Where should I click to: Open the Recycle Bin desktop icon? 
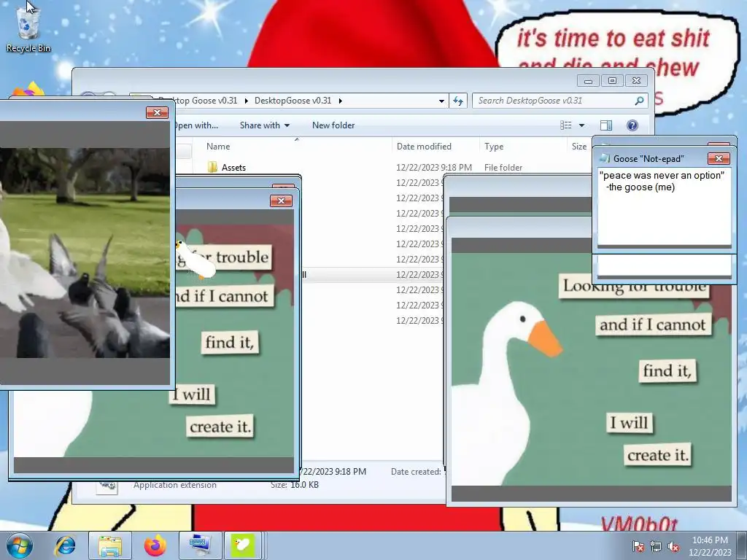[x=28, y=30]
